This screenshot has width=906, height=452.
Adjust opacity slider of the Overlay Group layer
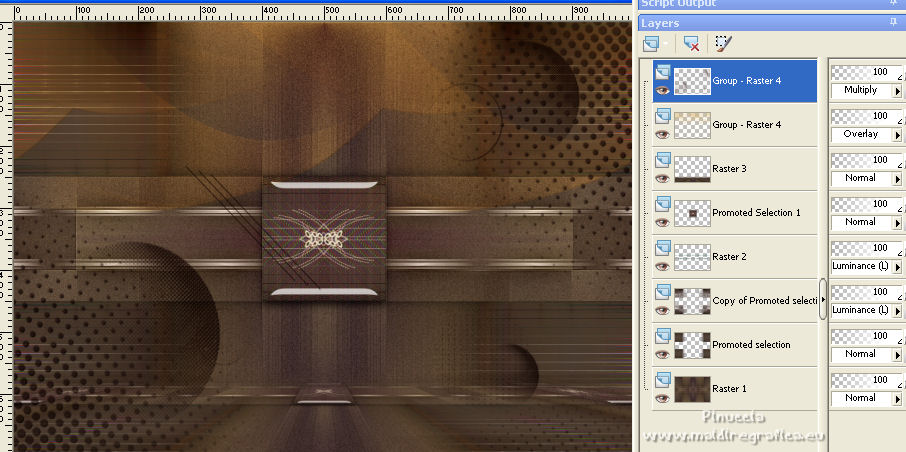point(867,116)
